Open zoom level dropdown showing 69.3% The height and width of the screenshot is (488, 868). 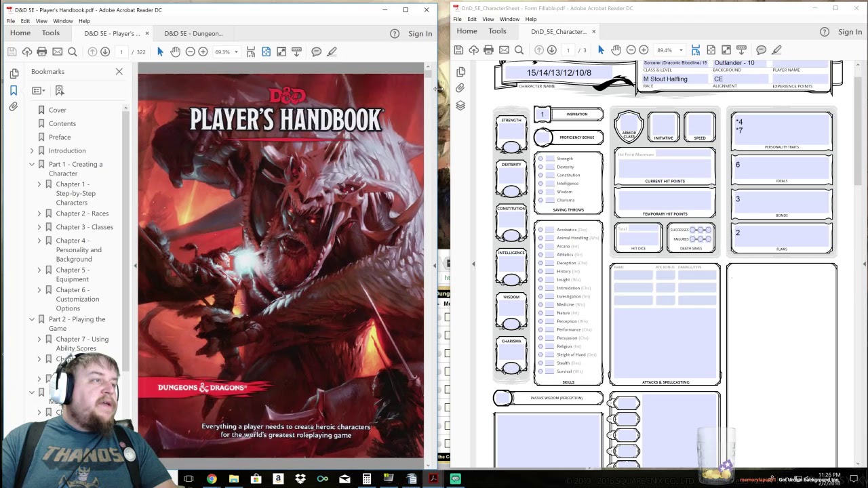point(236,52)
